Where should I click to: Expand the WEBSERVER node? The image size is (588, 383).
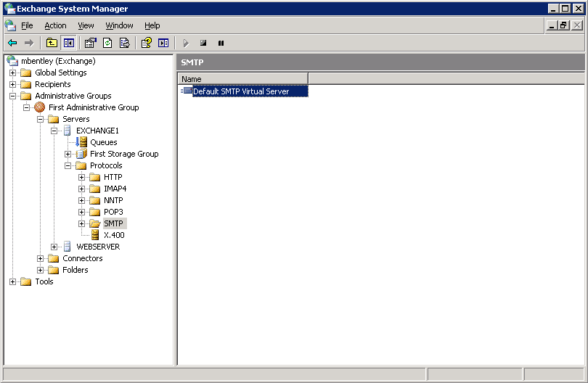54,247
